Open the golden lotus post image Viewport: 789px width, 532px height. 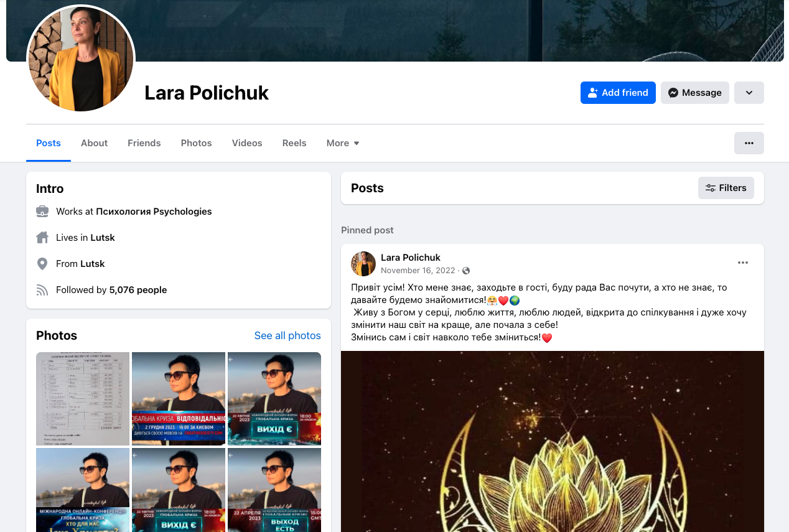tap(552, 441)
